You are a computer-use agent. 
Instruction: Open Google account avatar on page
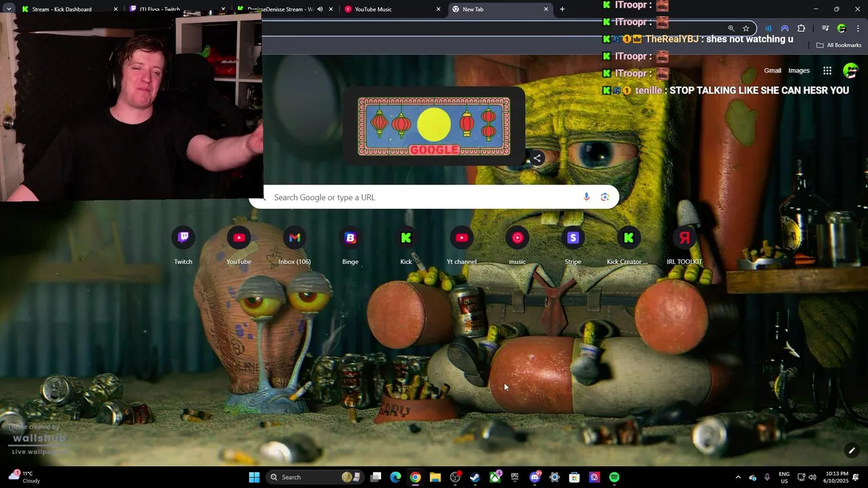pyautogui.click(x=850, y=70)
